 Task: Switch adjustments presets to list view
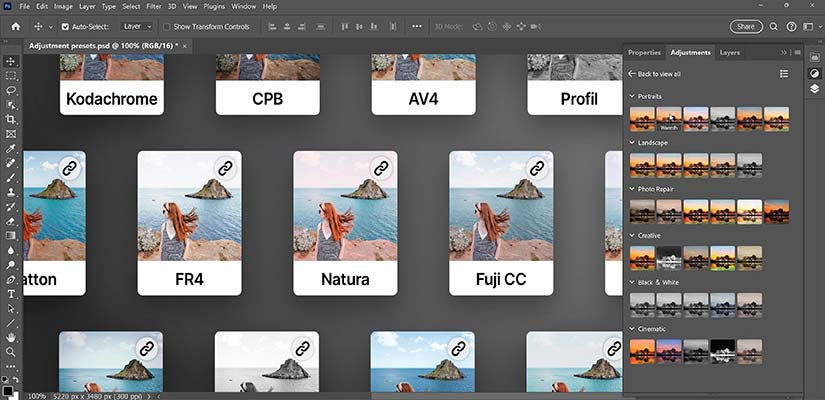[x=784, y=74]
